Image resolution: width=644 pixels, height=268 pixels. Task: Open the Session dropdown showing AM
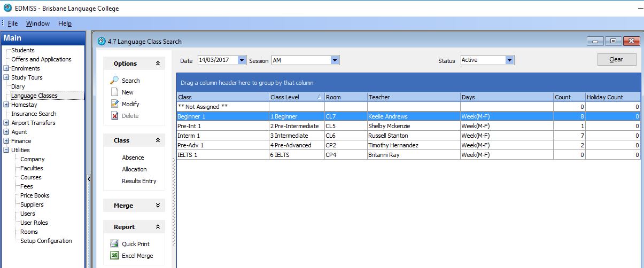point(335,60)
